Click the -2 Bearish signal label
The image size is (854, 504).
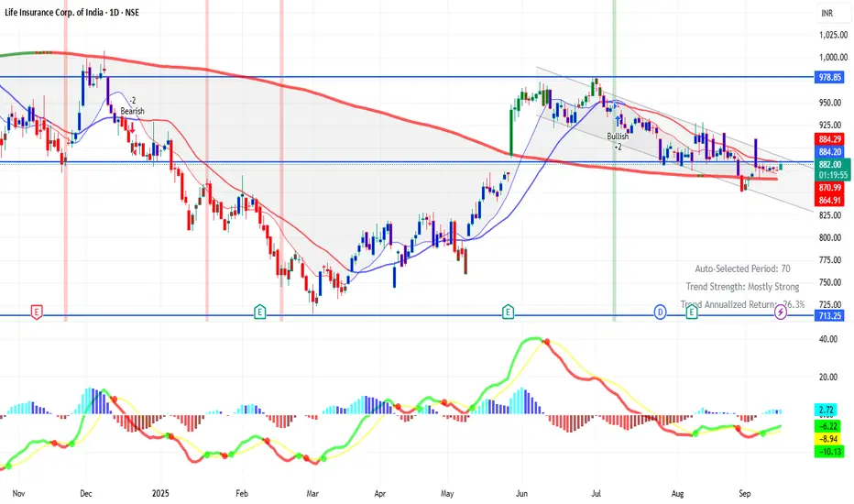132,105
